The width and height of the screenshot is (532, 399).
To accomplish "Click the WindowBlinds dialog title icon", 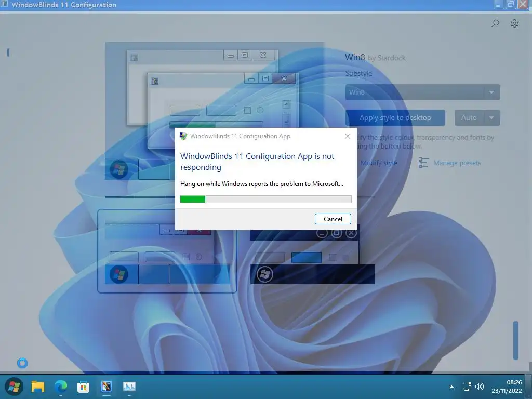I will 183,136.
